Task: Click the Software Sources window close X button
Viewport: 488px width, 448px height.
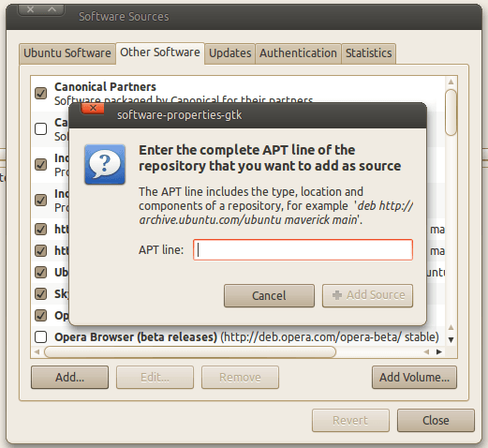Action: (x=30, y=9)
